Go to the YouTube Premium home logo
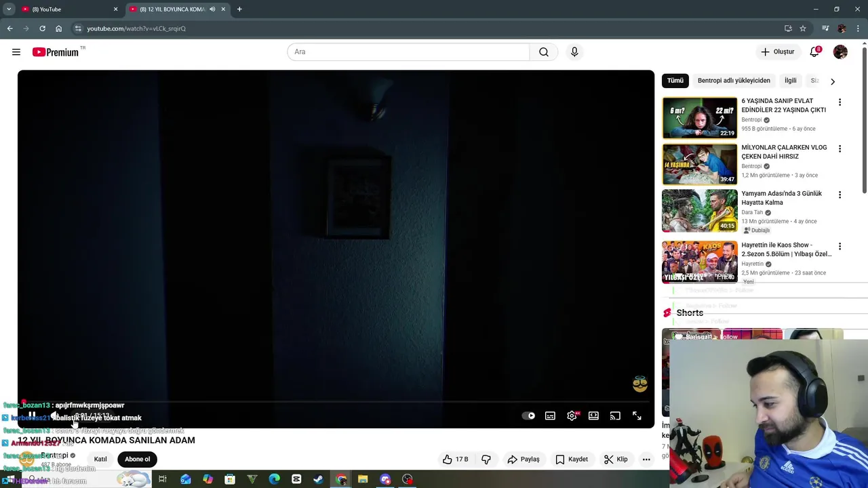 pos(56,52)
